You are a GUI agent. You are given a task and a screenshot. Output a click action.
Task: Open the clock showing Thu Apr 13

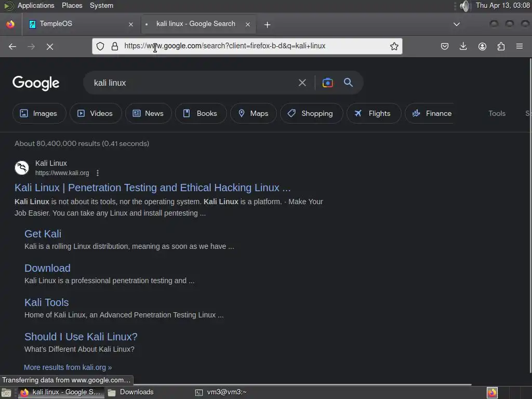502,5
